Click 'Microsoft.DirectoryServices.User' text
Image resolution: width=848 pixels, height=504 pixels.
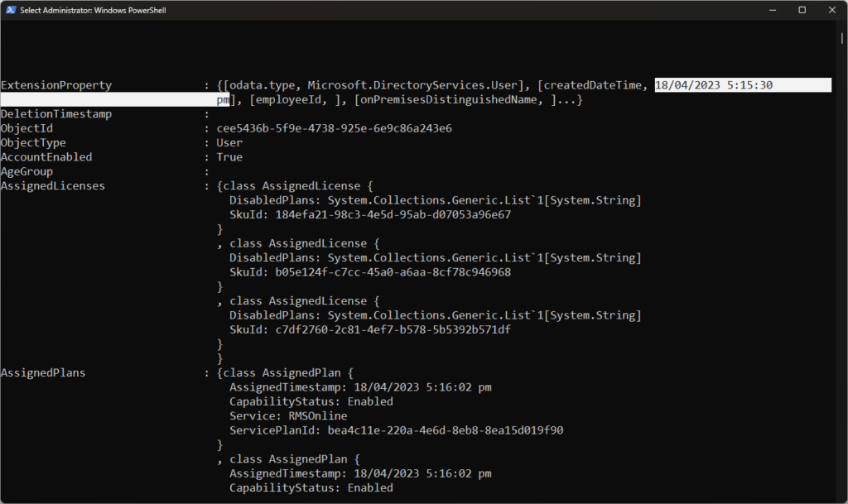[x=412, y=85]
